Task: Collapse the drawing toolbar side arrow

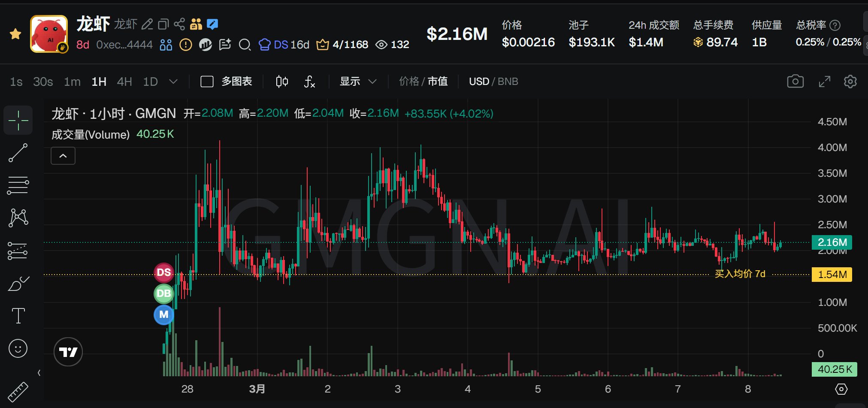Action: click(x=39, y=373)
